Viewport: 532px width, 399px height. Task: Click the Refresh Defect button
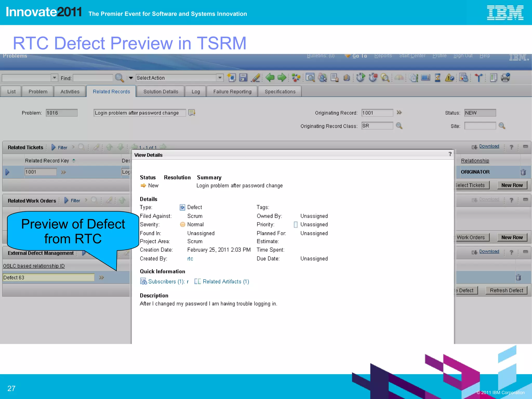(506, 290)
